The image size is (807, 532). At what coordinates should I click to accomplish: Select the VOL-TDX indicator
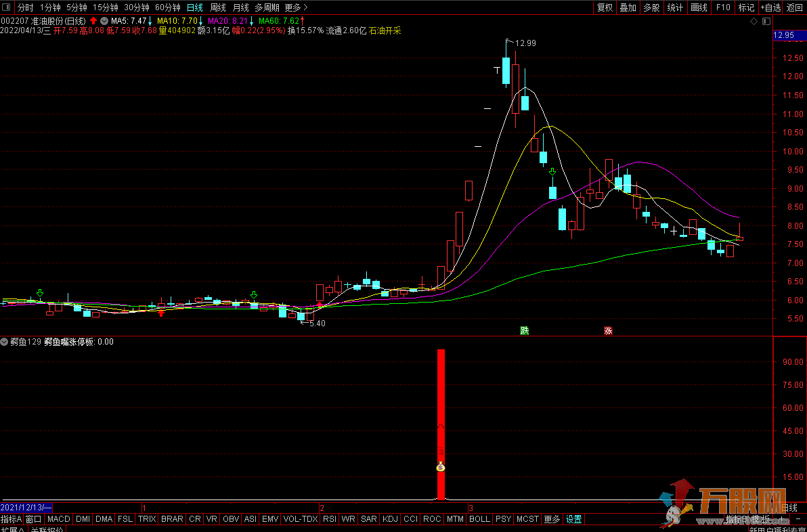[x=301, y=519]
